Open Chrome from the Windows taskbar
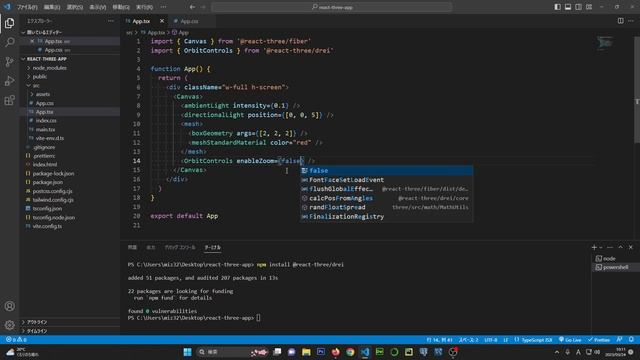Viewport: 640px width, 360px height. point(350,352)
